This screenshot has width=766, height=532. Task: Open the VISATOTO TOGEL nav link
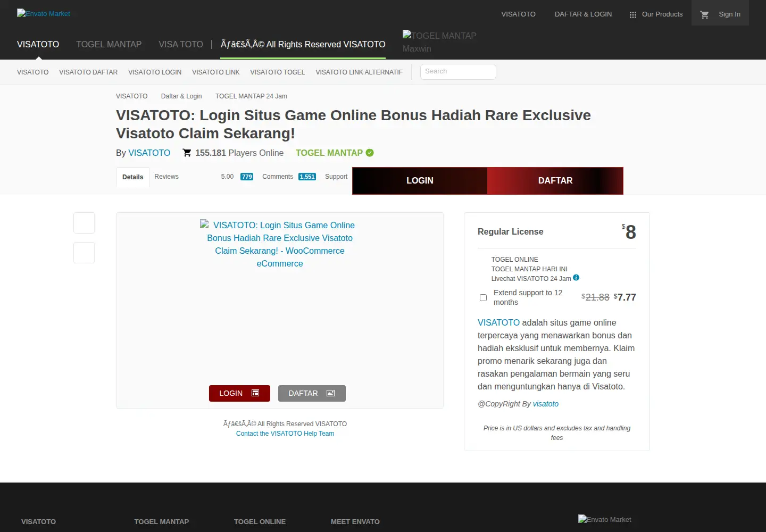coord(278,72)
